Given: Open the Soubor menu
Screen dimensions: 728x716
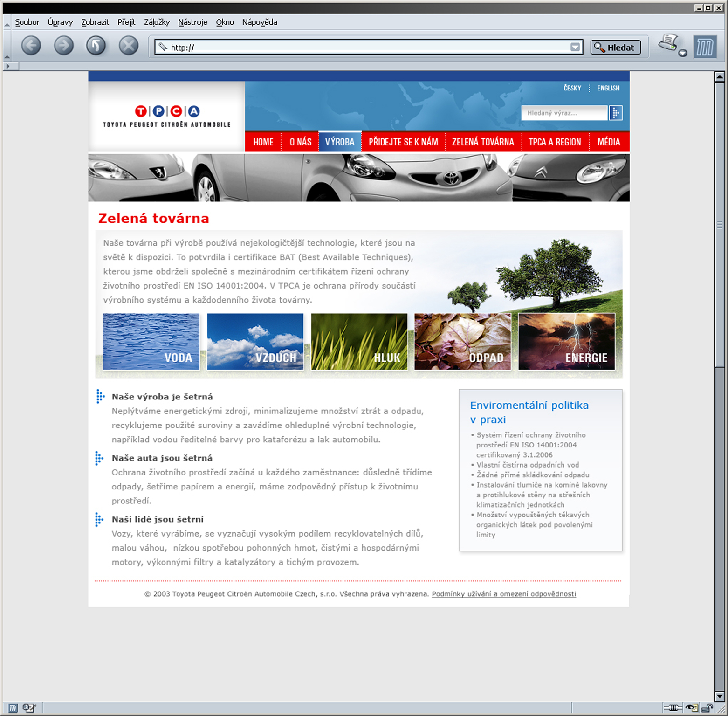Looking at the screenshot, I should [27, 22].
